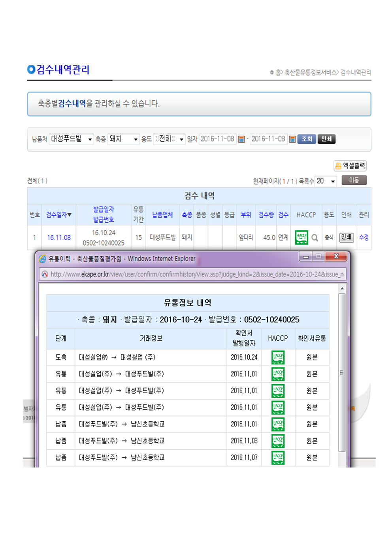Viewport: 392px width, 555px height.
Task: Click 홈 in breadcrumb
Action: 278,72
